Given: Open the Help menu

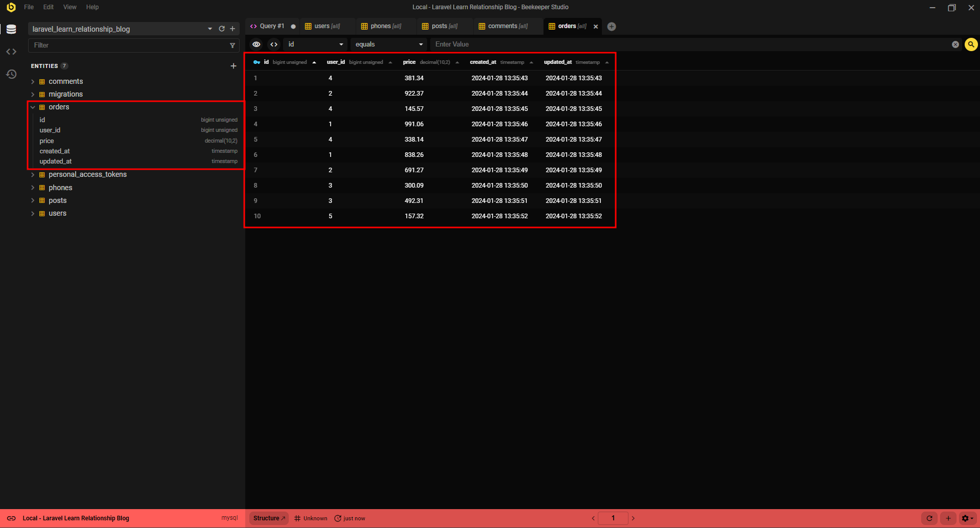Looking at the screenshot, I should [92, 7].
